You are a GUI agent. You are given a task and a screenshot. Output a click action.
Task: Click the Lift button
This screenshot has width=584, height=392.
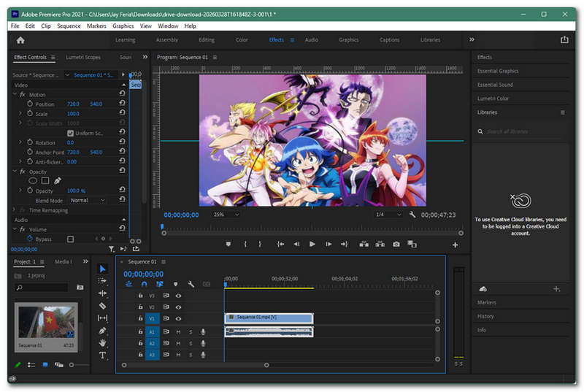tap(364, 245)
